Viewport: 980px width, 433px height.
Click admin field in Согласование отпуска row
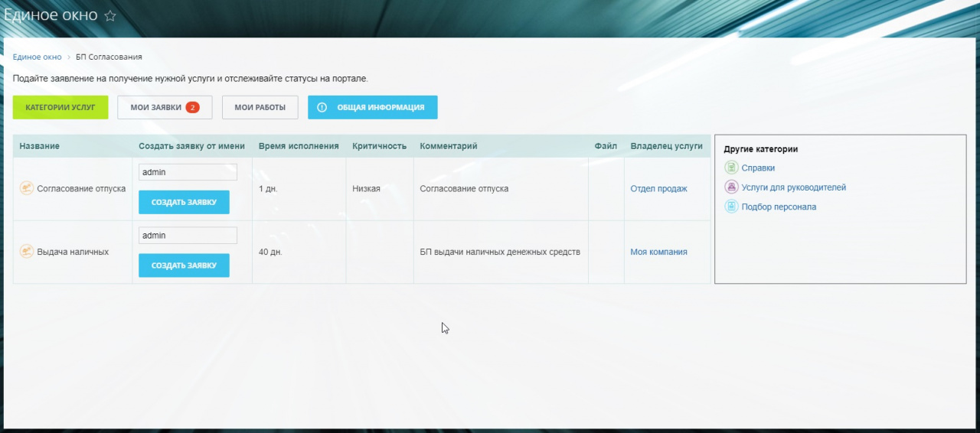[x=188, y=172]
